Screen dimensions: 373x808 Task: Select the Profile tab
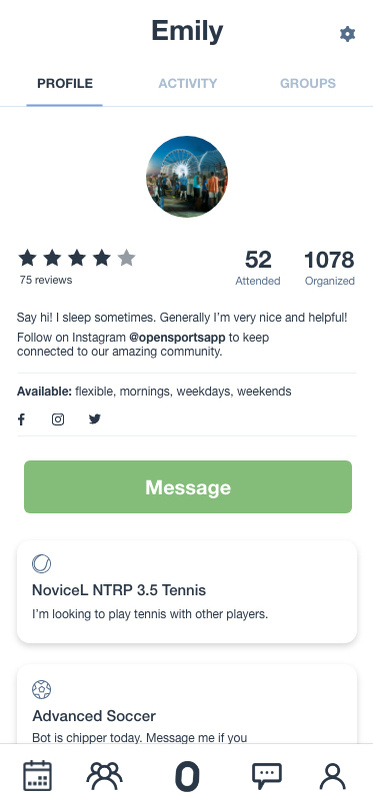pyautogui.click(x=65, y=83)
